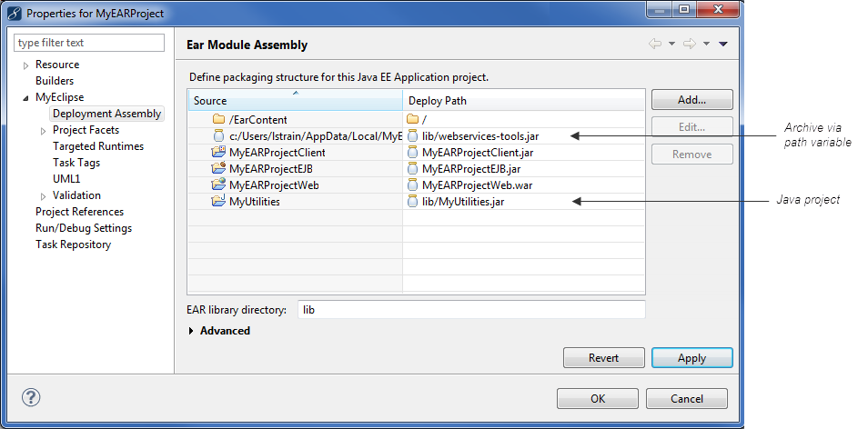Click the MyUtilities project icon
The height and width of the screenshot is (429, 868).
click(218, 201)
